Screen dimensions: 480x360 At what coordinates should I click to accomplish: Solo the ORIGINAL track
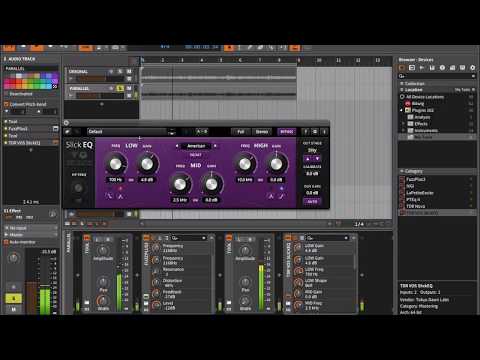120,71
